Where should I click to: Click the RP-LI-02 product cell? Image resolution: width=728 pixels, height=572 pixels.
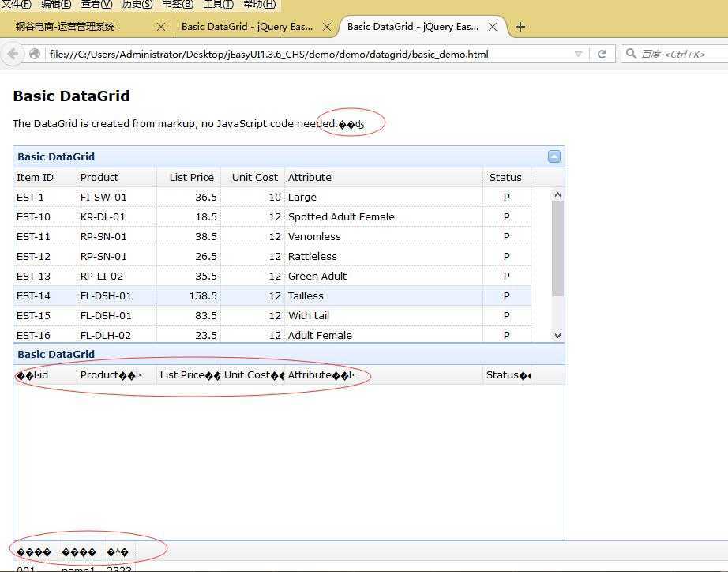[x=117, y=276]
